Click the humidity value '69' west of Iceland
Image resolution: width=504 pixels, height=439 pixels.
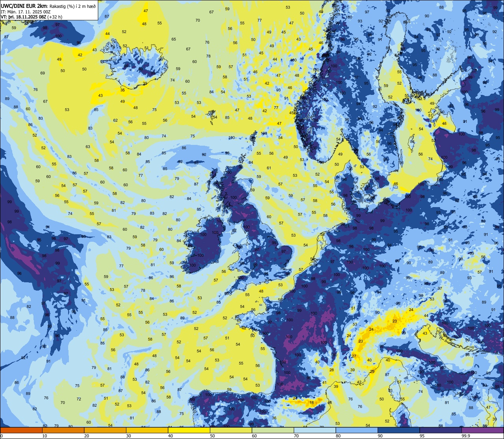point(43,73)
